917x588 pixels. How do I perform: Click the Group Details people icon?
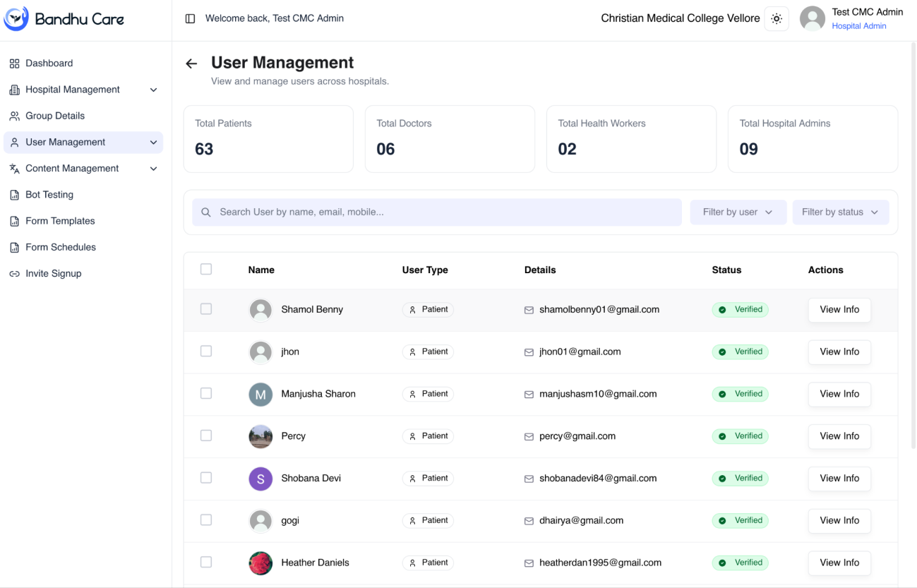point(14,116)
